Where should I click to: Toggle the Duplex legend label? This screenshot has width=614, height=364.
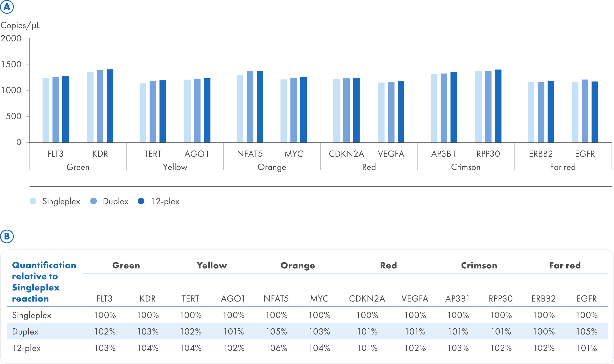[x=116, y=202]
